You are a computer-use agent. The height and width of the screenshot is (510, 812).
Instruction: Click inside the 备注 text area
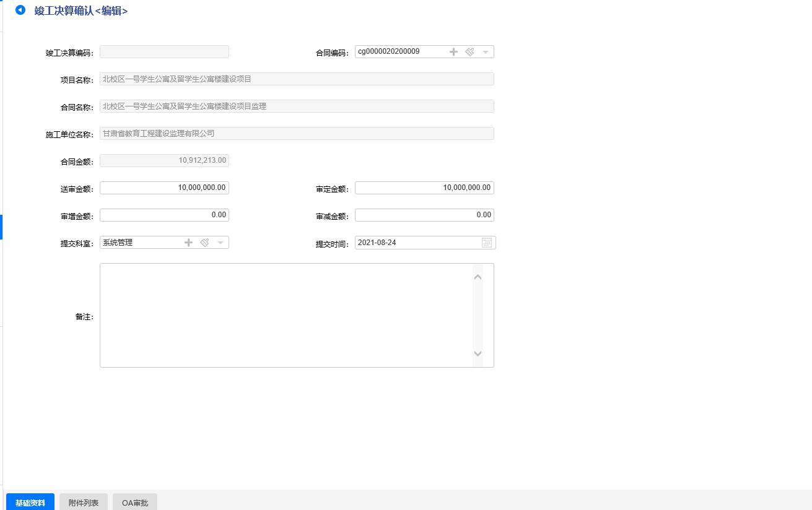(285, 315)
